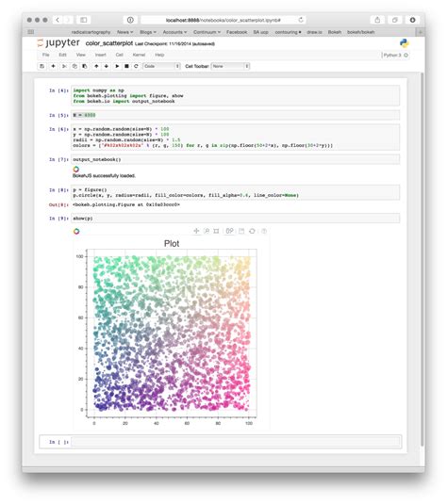
Task: Reset the Bokeh plot view
Action: [x=252, y=231]
